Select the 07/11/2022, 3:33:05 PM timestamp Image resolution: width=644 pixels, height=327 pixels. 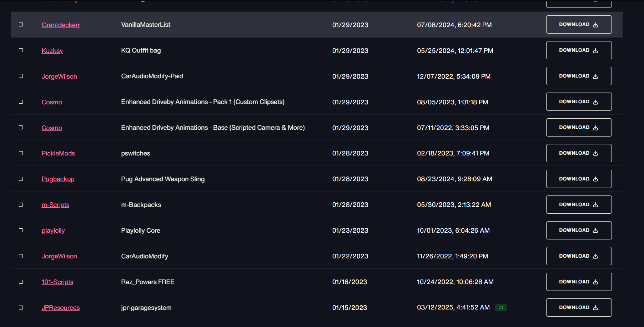[453, 128]
